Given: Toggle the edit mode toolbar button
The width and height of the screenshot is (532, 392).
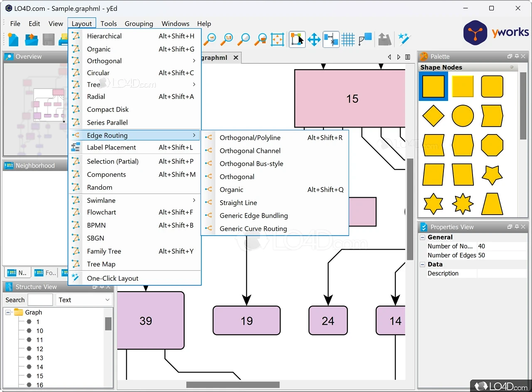Looking at the screenshot, I should coord(297,39).
